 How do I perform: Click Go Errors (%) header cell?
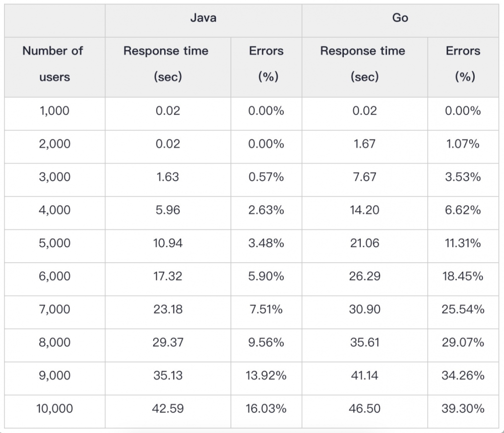point(463,64)
